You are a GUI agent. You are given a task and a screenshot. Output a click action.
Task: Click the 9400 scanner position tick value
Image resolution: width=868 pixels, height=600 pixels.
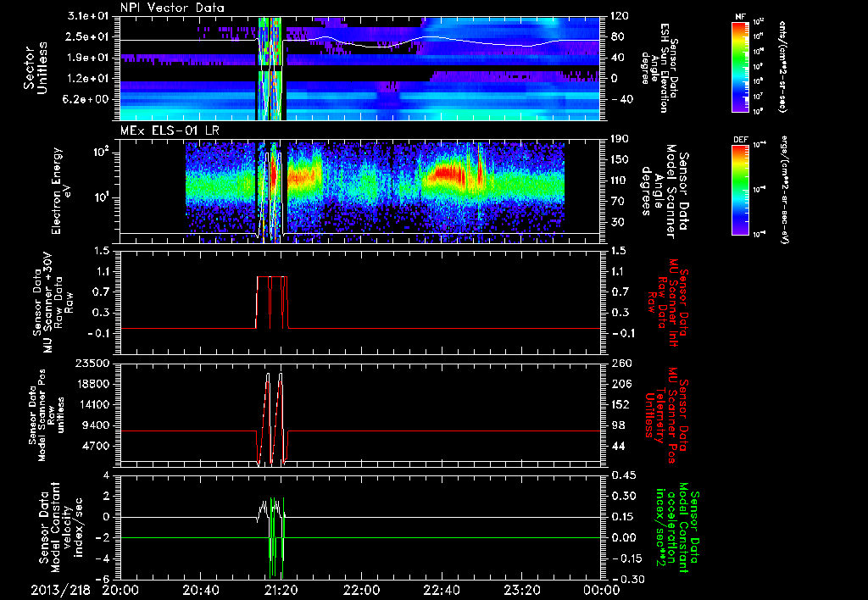point(97,425)
